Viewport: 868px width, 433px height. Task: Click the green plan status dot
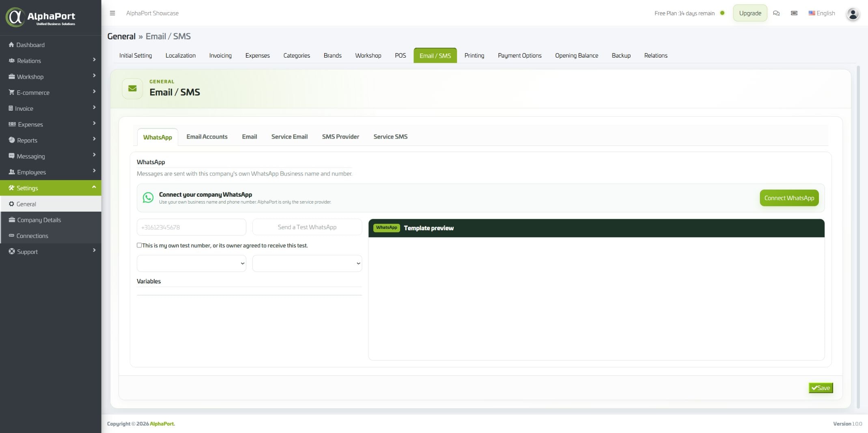click(722, 13)
